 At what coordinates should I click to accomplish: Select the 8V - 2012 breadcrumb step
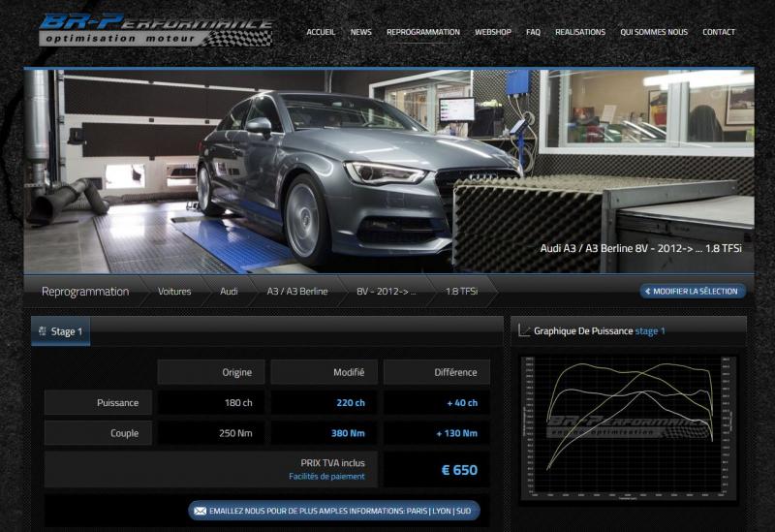(386, 292)
